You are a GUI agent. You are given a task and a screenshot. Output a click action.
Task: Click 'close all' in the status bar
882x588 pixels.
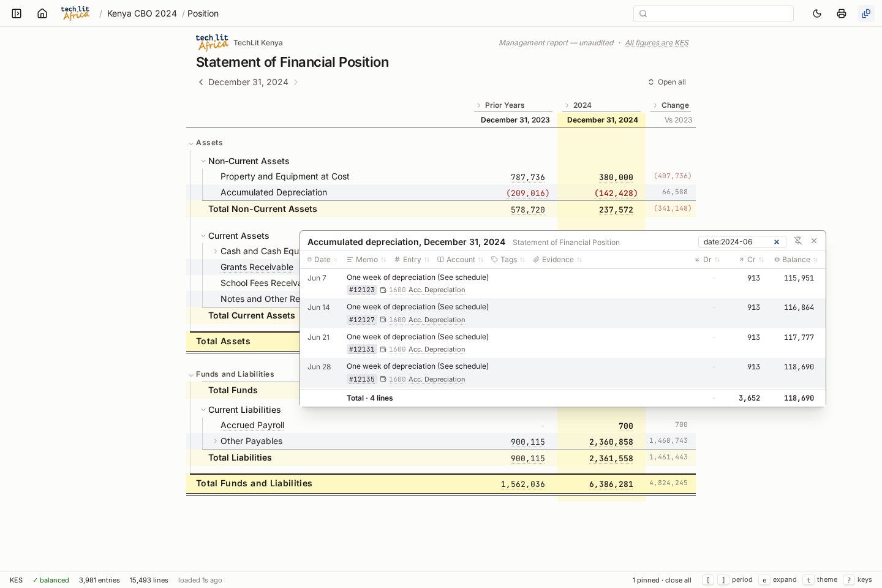pyautogui.click(x=678, y=580)
